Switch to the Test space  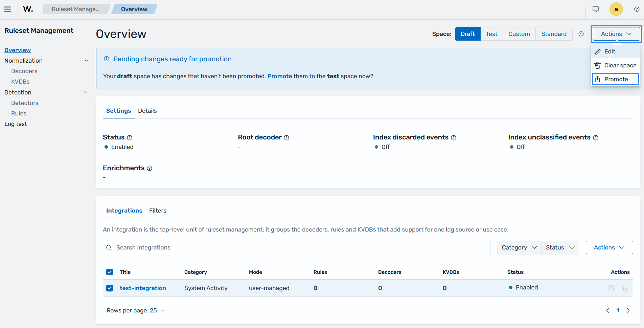click(492, 34)
